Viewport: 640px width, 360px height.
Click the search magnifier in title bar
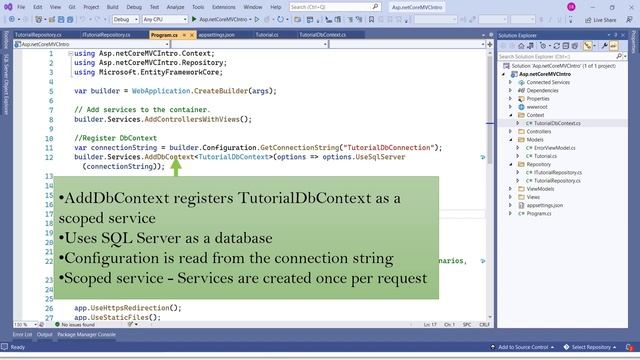point(375,7)
